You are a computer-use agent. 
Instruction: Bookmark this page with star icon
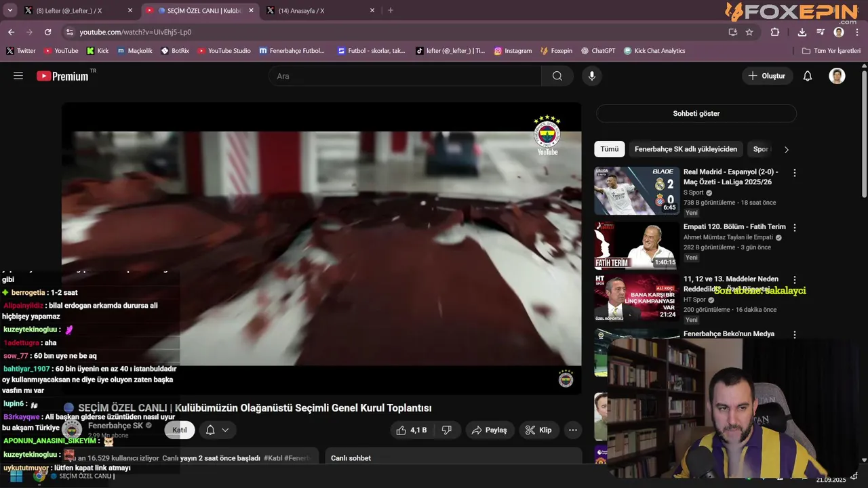(749, 32)
